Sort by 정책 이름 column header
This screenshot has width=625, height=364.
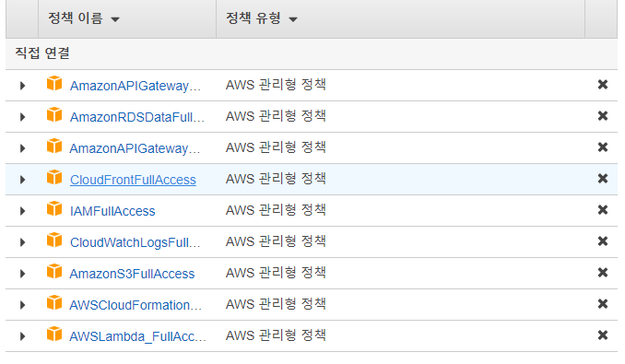point(84,18)
